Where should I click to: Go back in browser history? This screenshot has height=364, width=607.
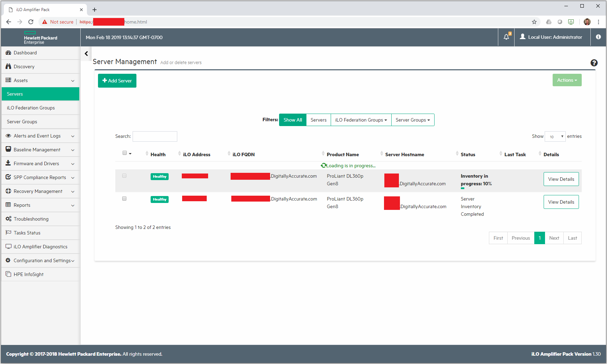9,22
